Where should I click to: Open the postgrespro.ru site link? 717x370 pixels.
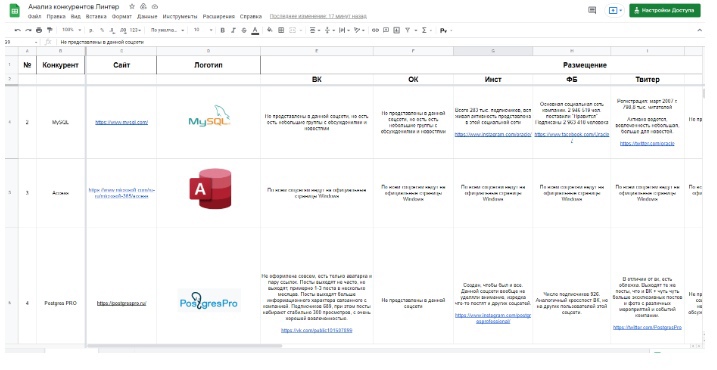(122, 303)
